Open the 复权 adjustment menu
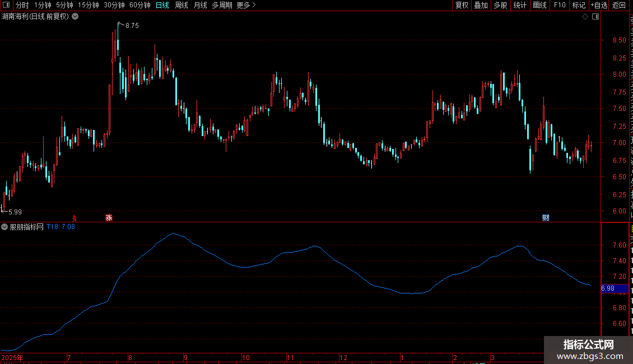This screenshot has height=364, width=633. click(462, 5)
